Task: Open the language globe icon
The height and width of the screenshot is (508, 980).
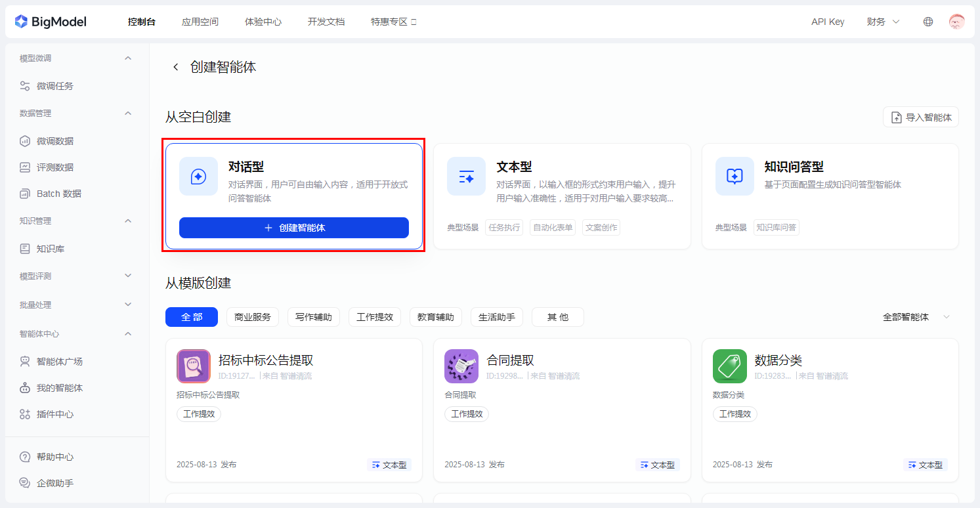Action: 927,22
